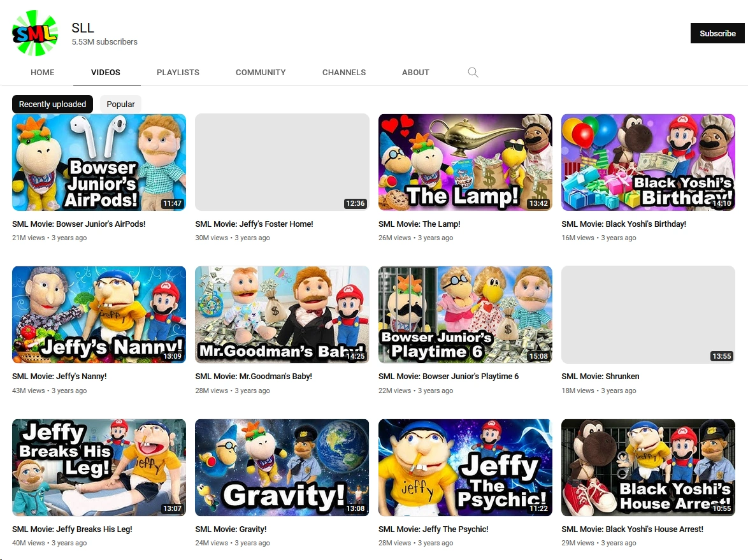Switch to the PLAYLISTS tab
The image size is (748, 560).
(178, 72)
